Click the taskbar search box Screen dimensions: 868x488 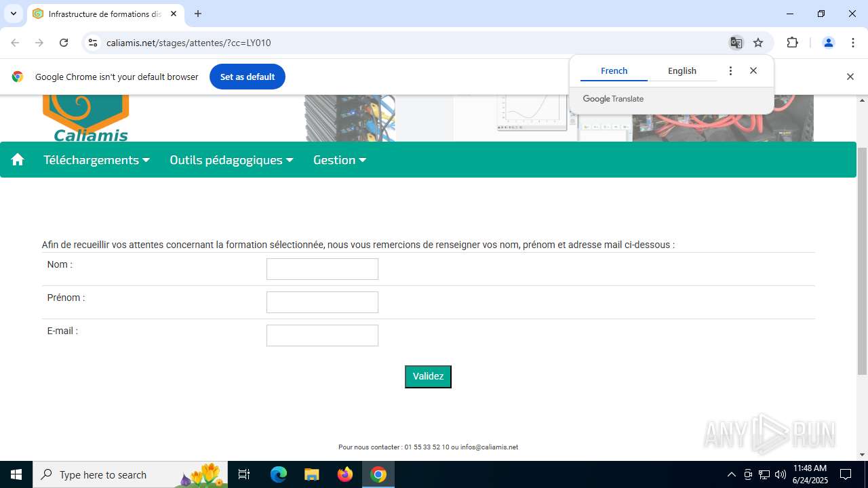(130, 474)
